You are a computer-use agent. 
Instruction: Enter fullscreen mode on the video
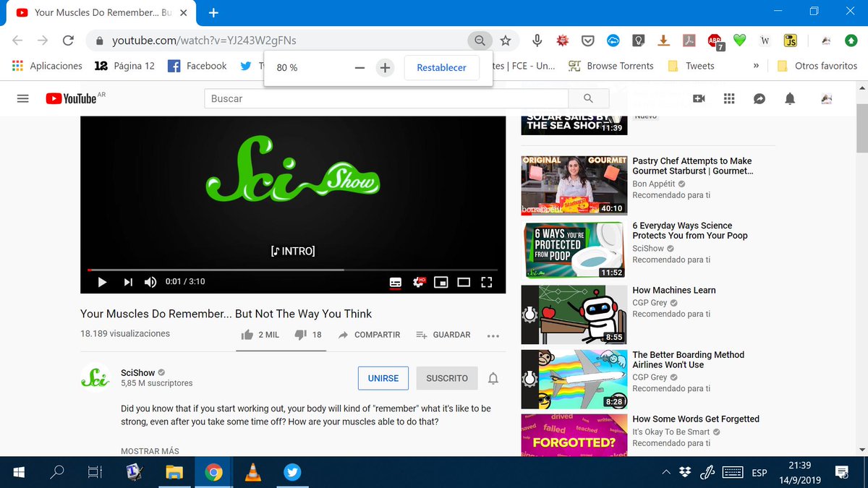click(x=487, y=282)
